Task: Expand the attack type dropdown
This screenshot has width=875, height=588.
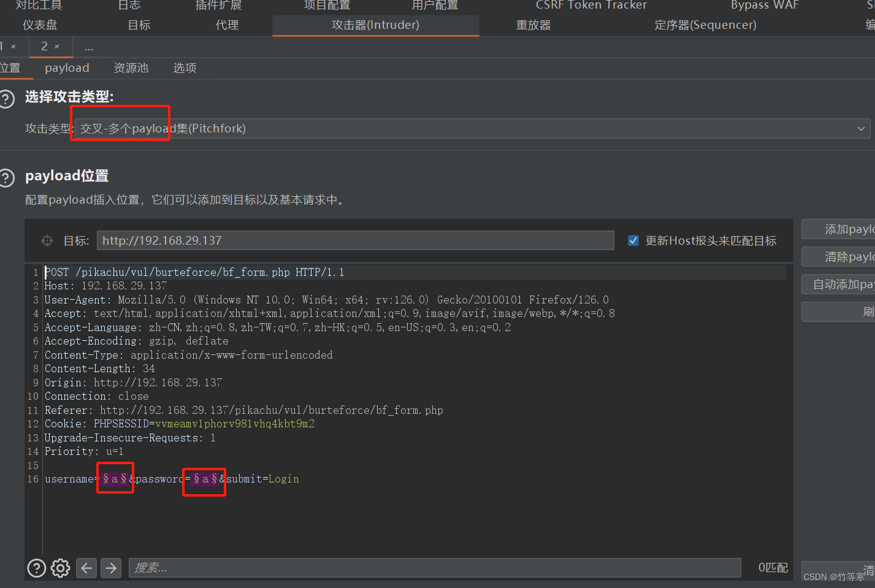Action: pyautogui.click(x=861, y=129)
